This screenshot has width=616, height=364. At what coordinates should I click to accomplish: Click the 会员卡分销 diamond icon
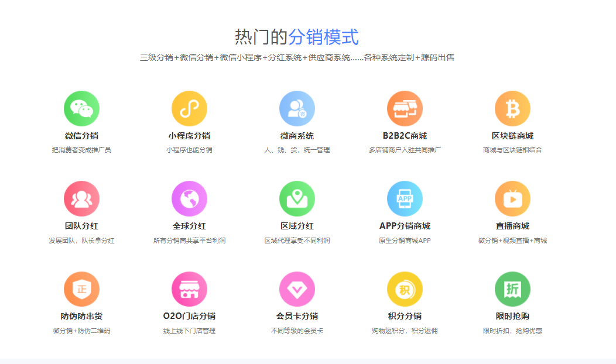click(x=297, y=289)
